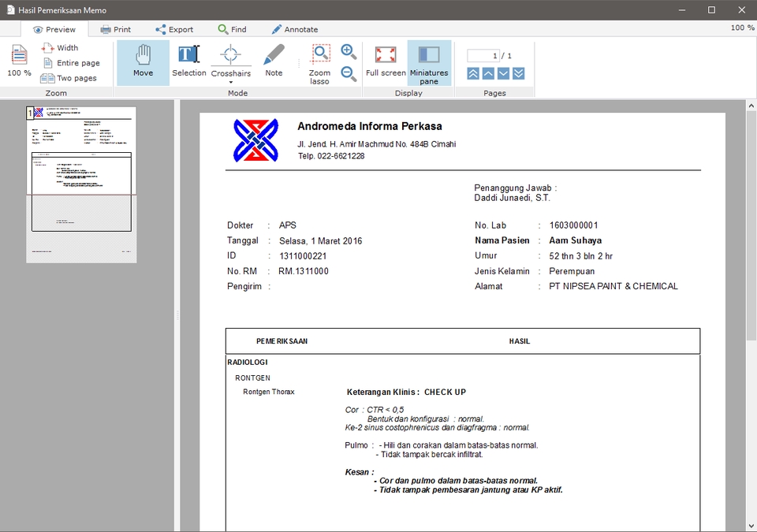Screen dimensions: 757x532
Task: Click age '52 thn 3 bln 2 hr'
Action: 581,256
